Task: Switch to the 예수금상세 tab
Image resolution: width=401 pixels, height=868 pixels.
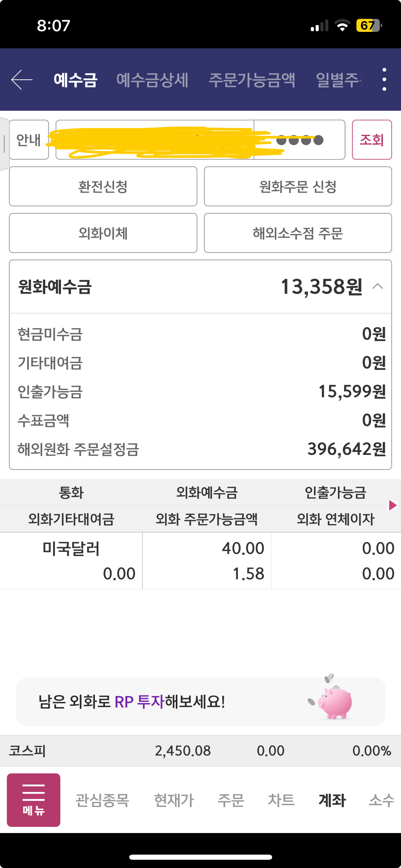Action: [152, 80]
